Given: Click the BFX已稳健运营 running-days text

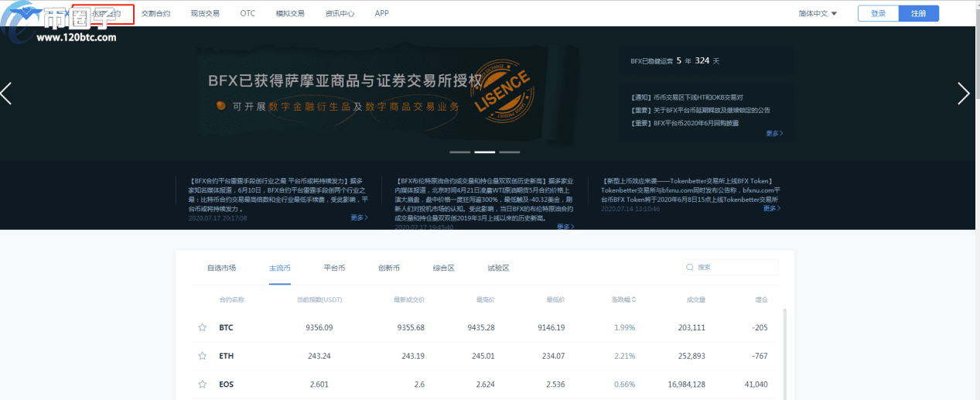Looking at the screenshot, I should point(675,60).
